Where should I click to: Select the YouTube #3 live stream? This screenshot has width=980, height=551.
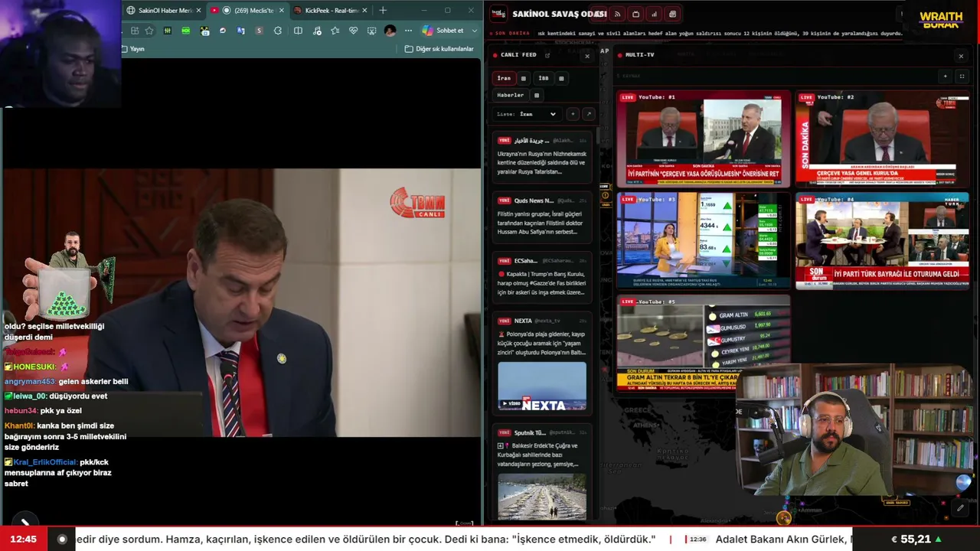pyautogui.click(x=704, y=240)
